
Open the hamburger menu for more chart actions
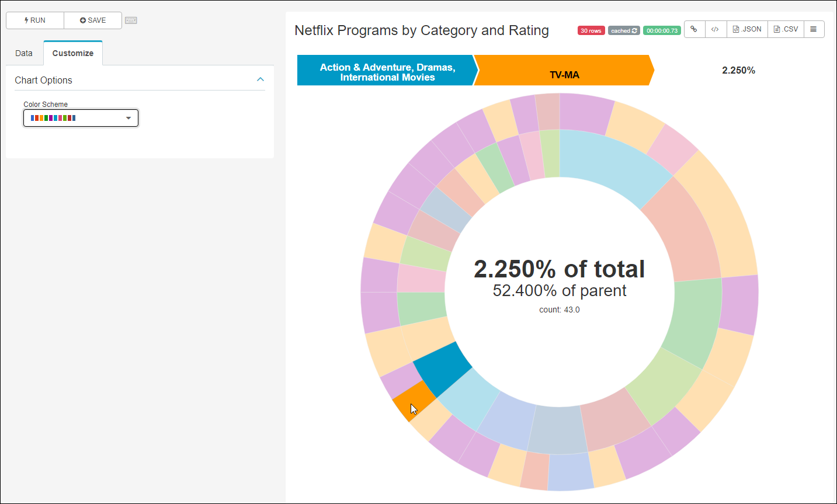(x=814, y=29)
